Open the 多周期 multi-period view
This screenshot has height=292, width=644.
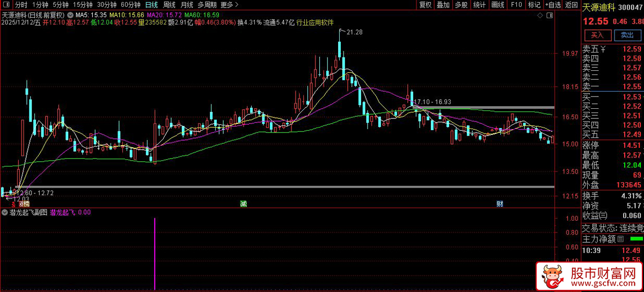(x=207, y=5)
